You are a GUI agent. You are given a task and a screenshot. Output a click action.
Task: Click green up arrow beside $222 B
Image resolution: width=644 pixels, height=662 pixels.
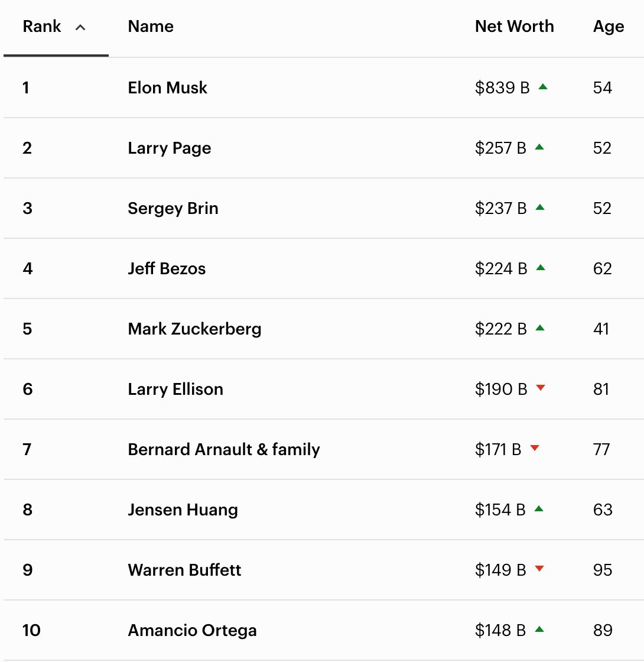539,328
